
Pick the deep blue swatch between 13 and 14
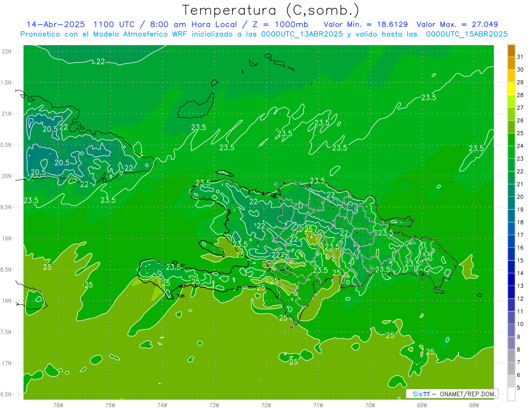tap(511, 279)
